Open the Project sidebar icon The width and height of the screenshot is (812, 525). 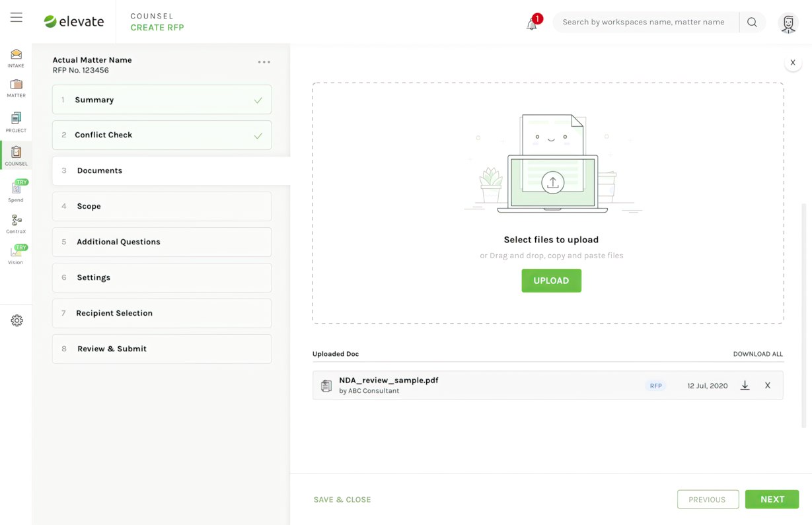click(16, 122)
